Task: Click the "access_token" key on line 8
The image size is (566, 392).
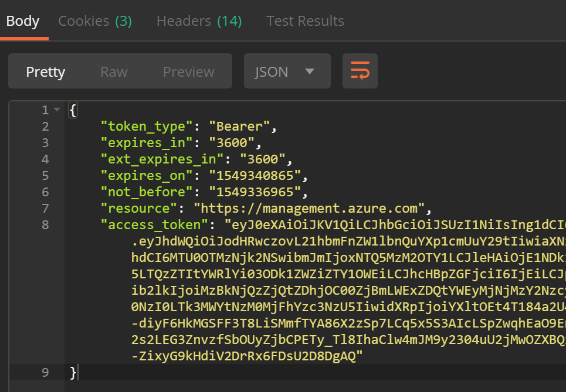Action: (154, 224)
